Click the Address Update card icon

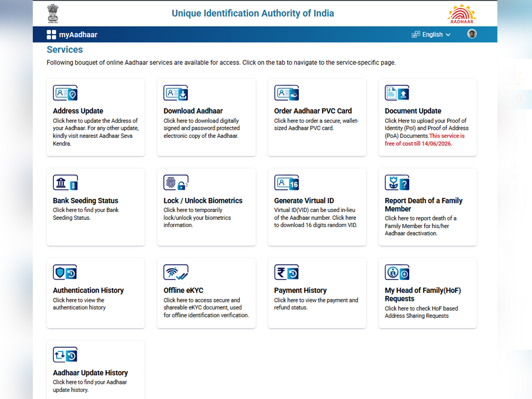coord(65,93)
